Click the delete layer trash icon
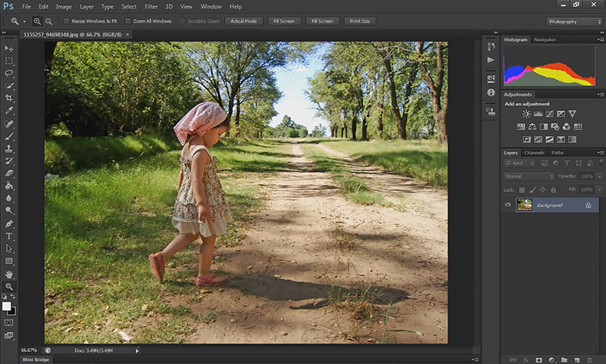The width and height of the screenshot is (606, 364). coord(589,359)
